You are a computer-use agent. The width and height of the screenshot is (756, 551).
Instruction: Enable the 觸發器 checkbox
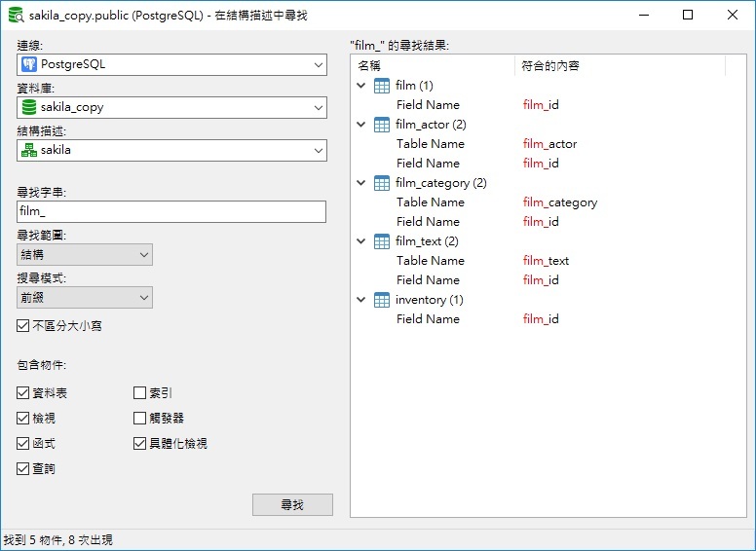pos(140,419)
